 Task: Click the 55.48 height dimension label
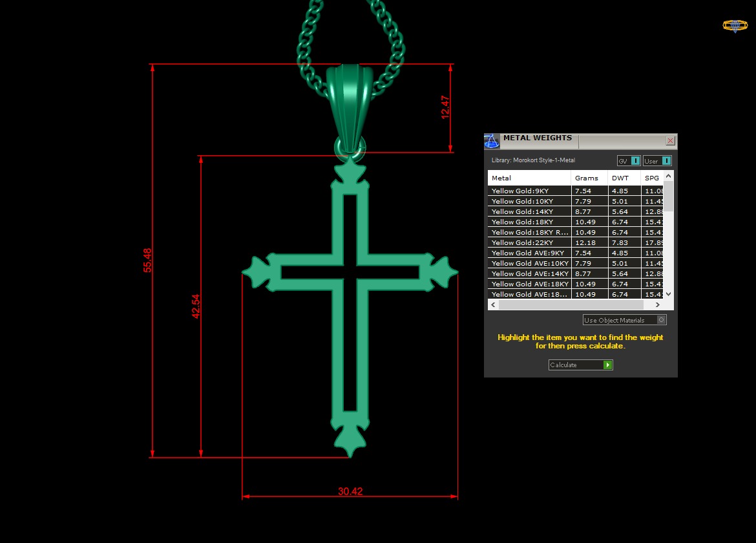pyautogui.click(x=147, y=260)
